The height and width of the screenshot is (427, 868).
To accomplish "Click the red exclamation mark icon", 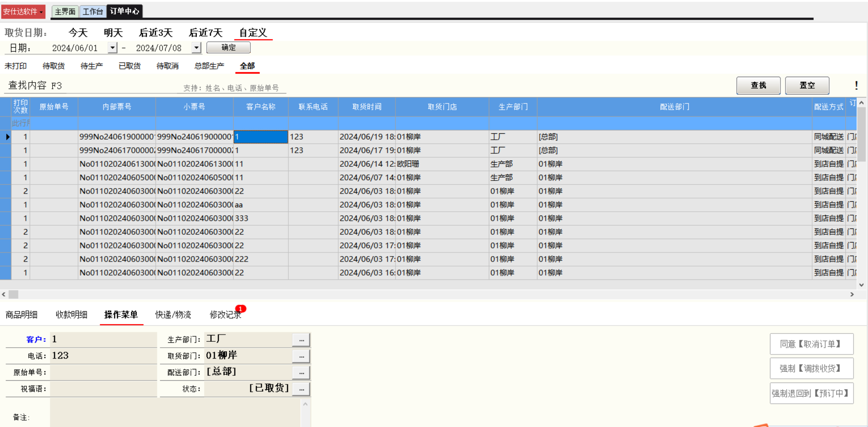I will pyautogui.click(x=856, y=85).
